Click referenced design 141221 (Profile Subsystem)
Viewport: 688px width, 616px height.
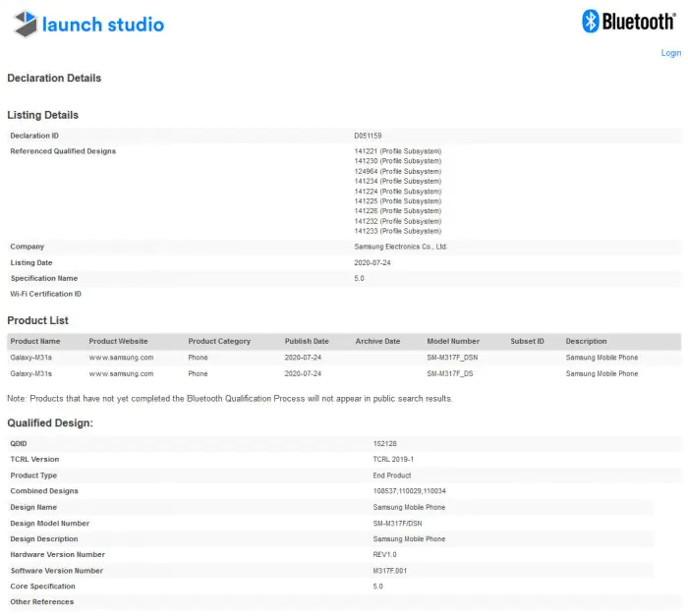point(397,151)
